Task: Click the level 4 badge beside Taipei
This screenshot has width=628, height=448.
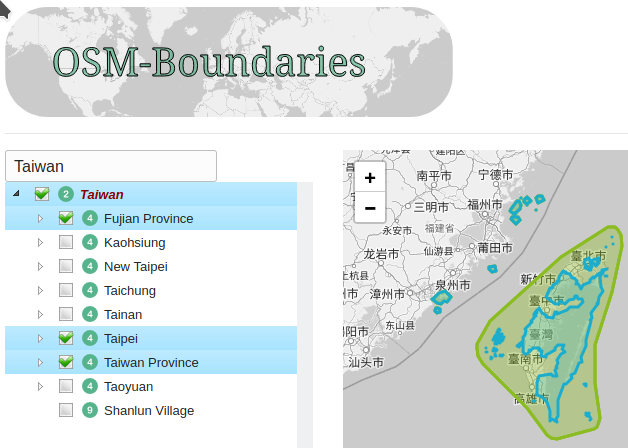Action: point(90,339)
